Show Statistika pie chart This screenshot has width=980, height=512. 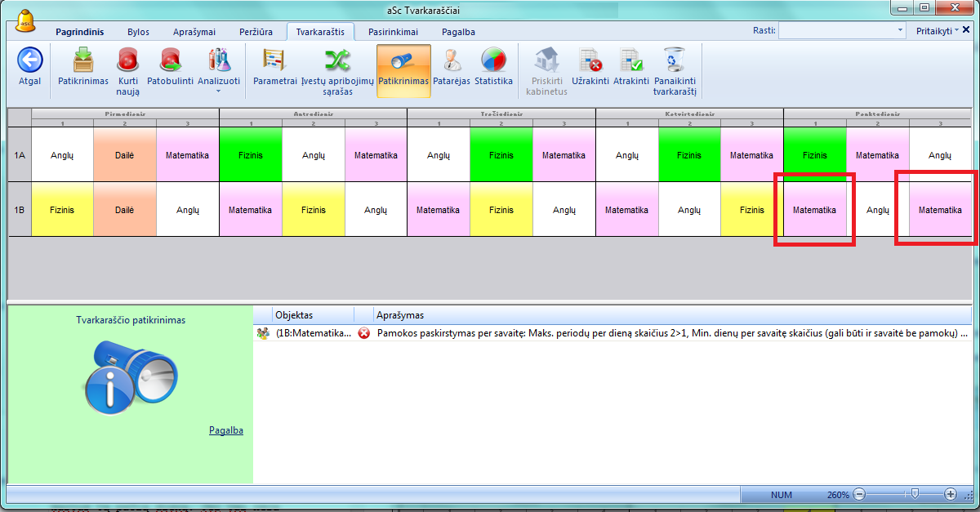pos(492,60)
